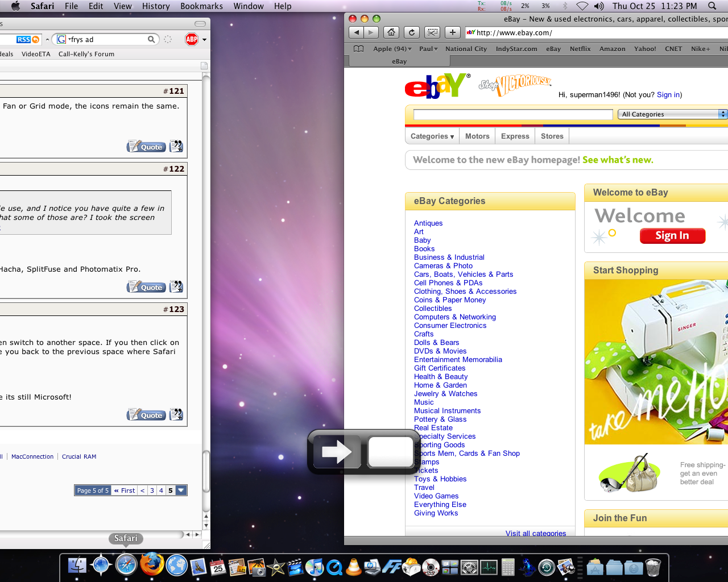Open the eBay Categories dropdown tab

coord(433,136)
